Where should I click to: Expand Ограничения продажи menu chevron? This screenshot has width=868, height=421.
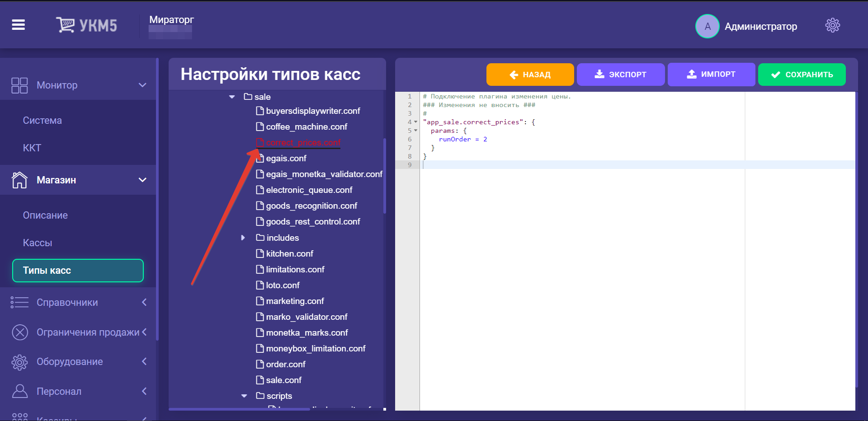point(144,332)
